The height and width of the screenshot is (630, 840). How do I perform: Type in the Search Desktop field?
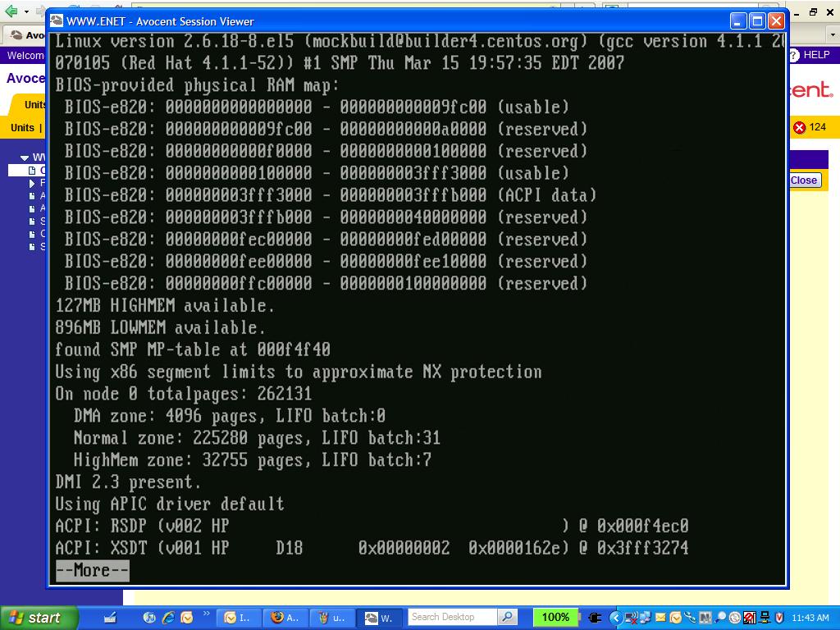tap(451, 617)
